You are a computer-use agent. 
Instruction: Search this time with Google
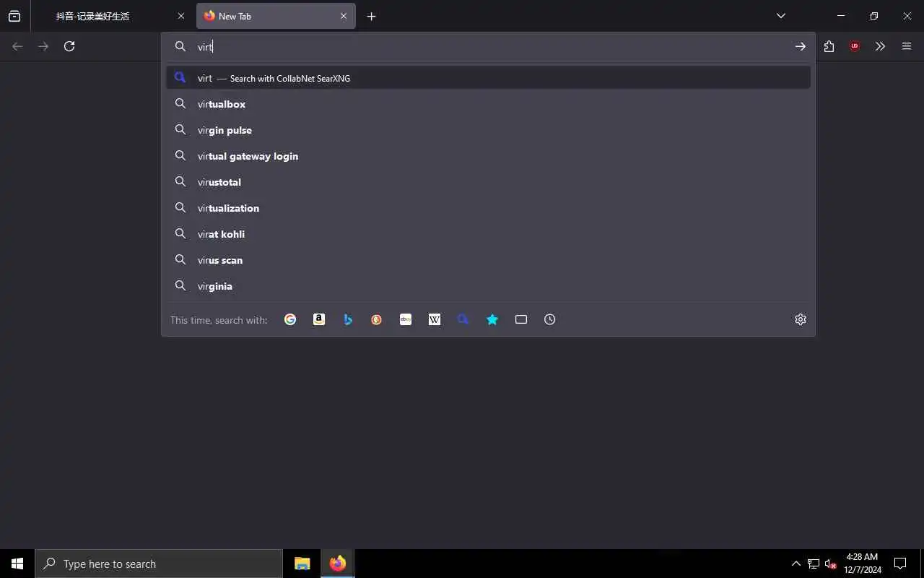290,319
